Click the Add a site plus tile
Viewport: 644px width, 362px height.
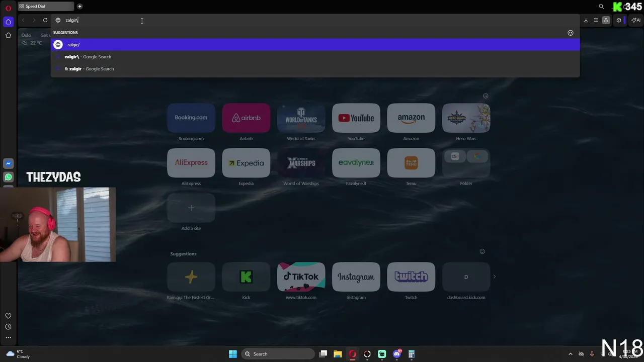coord(191,208)
